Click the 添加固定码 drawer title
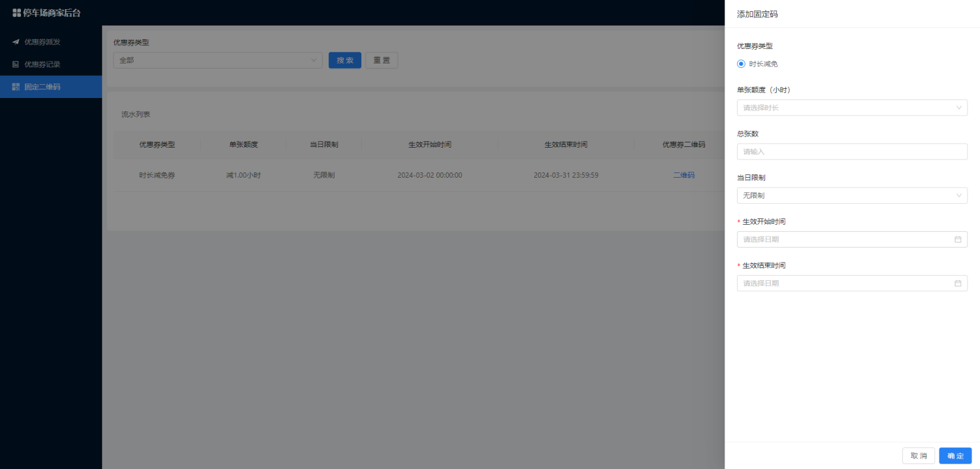The width and height of the screenshot is (980, 469). pos(757,14)
